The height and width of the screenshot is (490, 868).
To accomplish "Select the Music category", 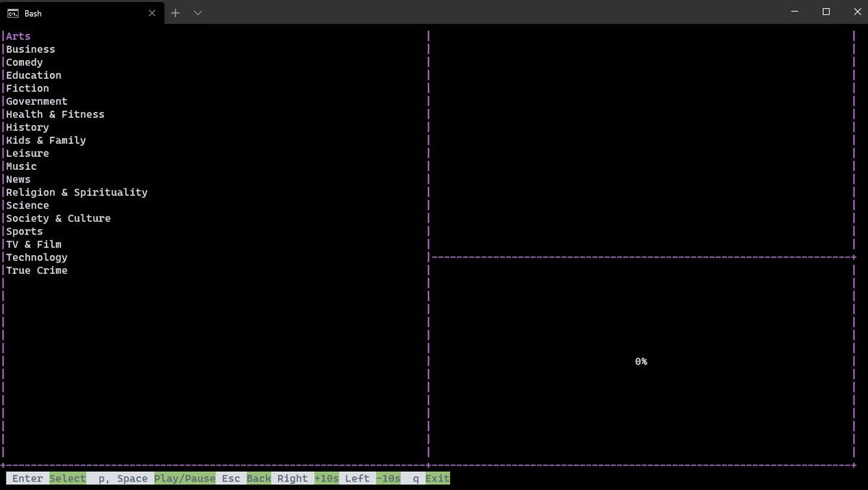I will coord(21,166).
